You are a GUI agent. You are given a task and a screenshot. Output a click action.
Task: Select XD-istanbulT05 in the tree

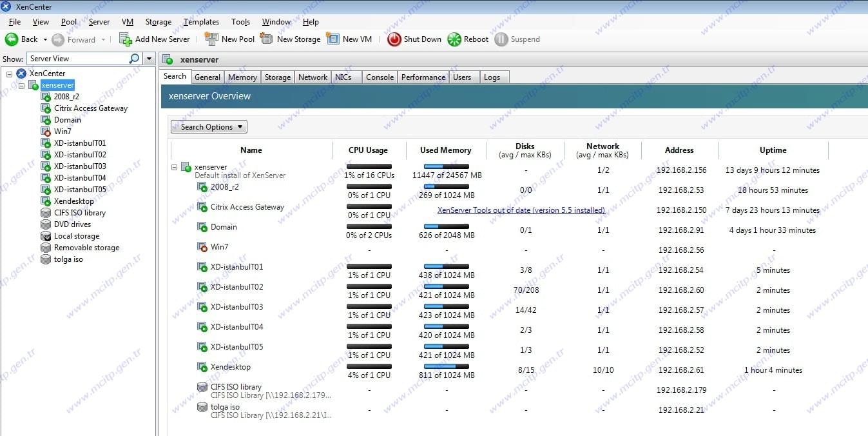pyautogui.click(x=80, y=190)
